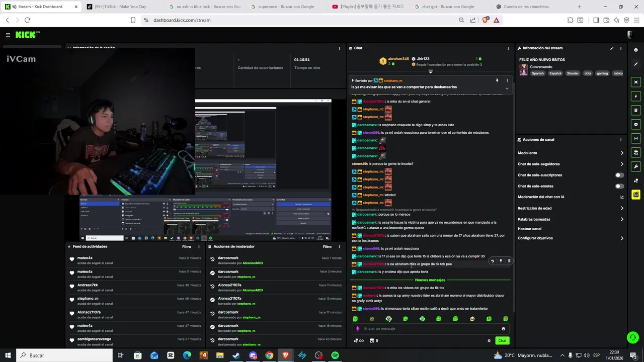
Task: Open abrahan345 top gifter profile
Action: pos(398,59)
